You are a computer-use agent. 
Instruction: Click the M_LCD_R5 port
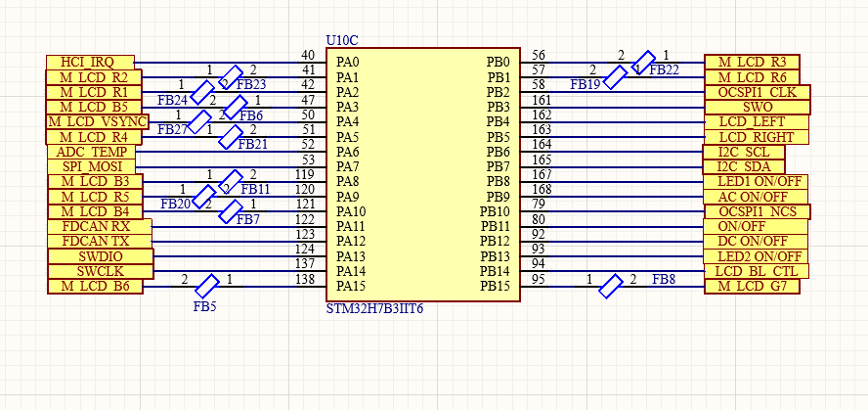(95, 197)
